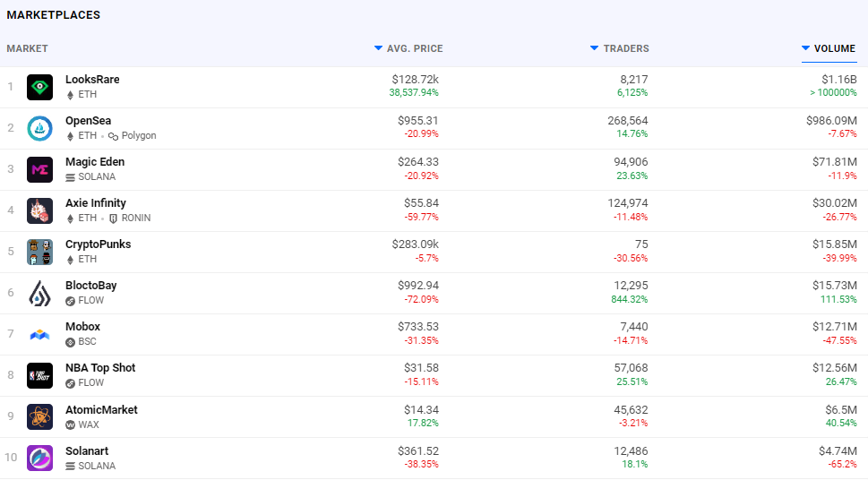Click Axie Infinity traders count 124,974

[x=628, y=203]
